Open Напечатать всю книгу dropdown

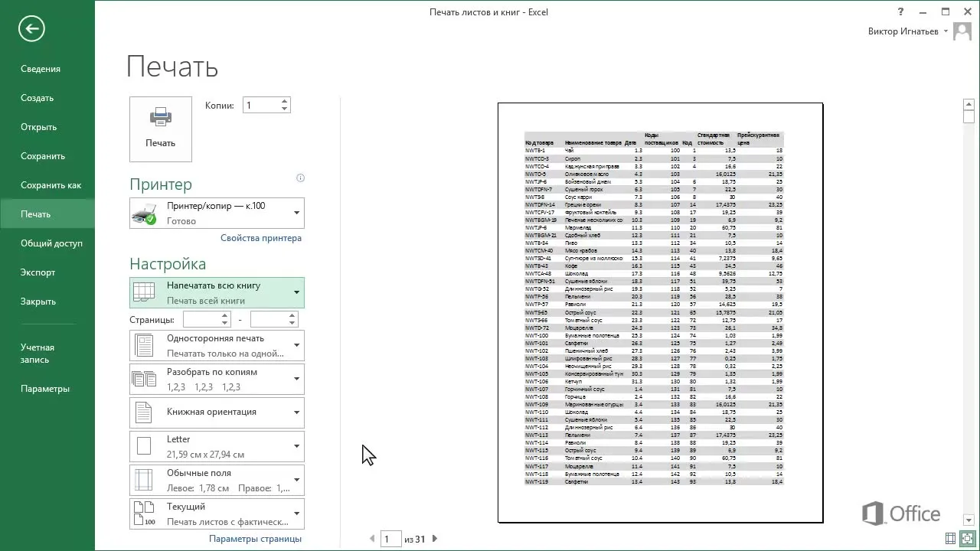pyautogui.click(x=217, y=292)
